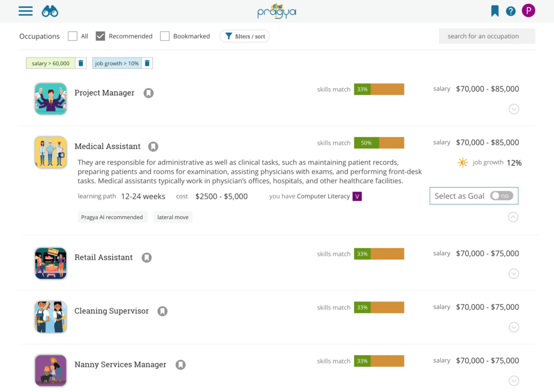Click the binoculars explore icon
554x392 pixels.
tap(50, 12)
